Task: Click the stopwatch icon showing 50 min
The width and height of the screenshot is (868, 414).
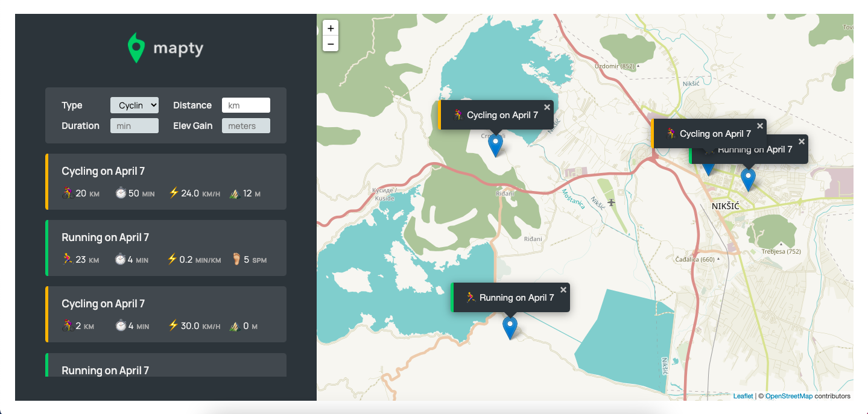Action: tap(120, 193)
